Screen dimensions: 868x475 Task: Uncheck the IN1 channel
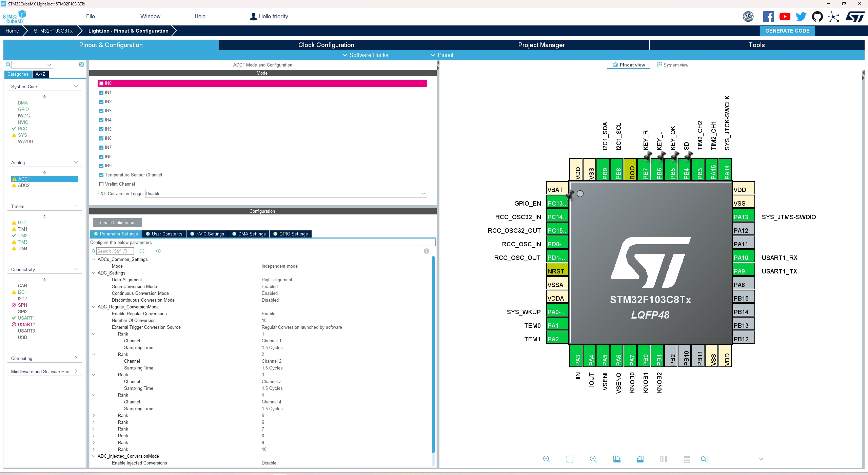click(x=101, y=93)
